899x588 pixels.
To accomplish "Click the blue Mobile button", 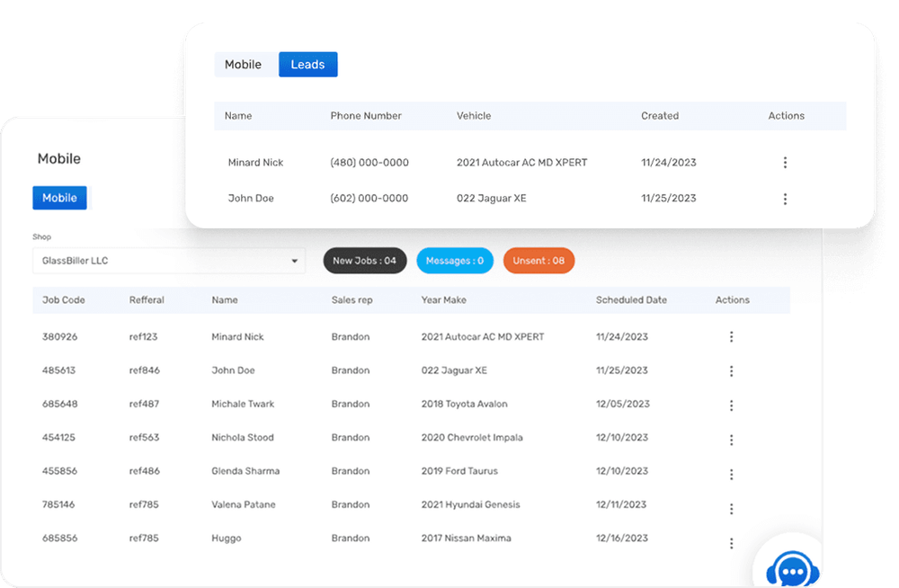I will point(59,198).
